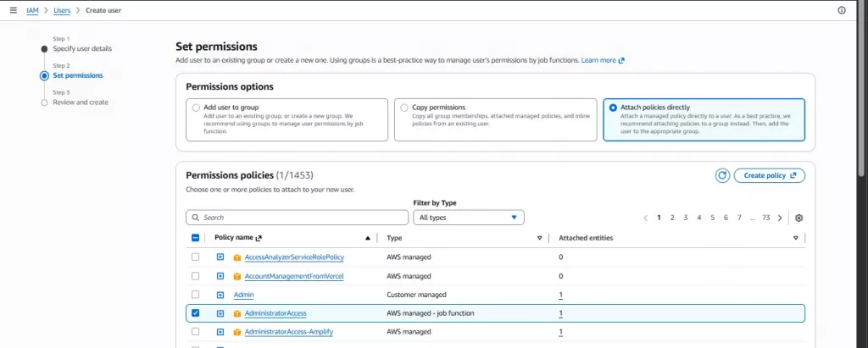Click the Create policy button
Image resolution: width=868 pixels, height=348 pixels.
[769, 175]
